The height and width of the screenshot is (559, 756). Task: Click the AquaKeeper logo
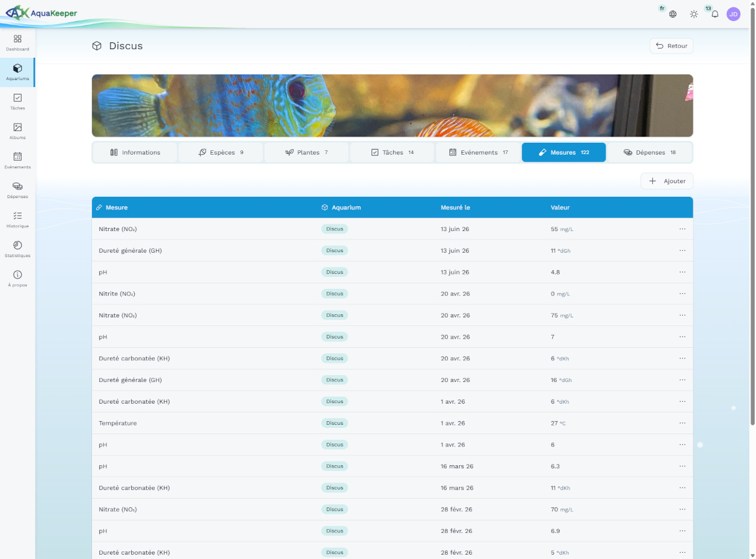point(42,12)
